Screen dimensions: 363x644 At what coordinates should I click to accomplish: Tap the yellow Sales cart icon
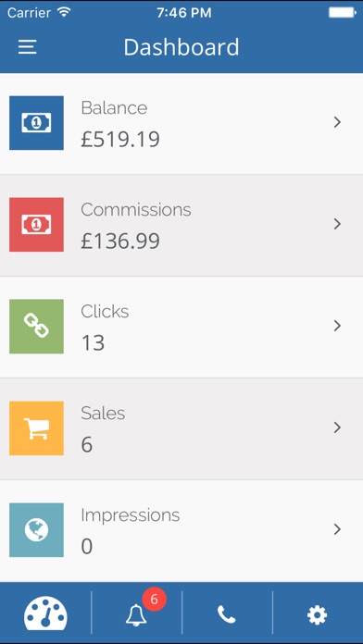pos(37,428)
